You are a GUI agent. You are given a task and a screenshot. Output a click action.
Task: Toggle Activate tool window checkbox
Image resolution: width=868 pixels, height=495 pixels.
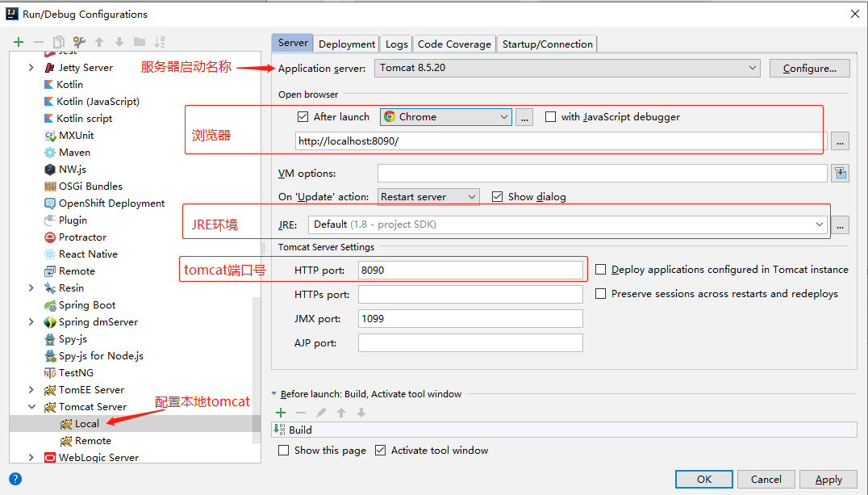pyautogui.click(x=380, y=450)
